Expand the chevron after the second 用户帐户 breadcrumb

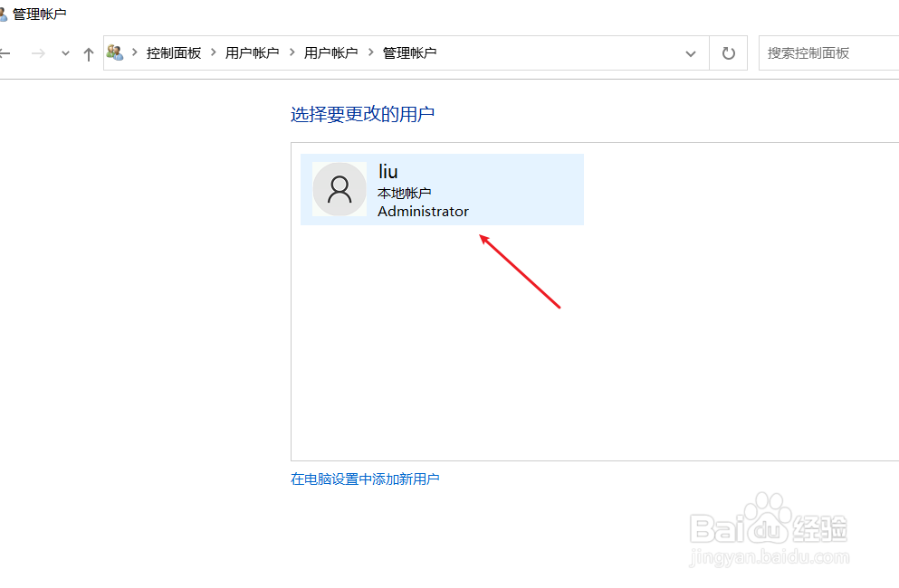(368, 52)
